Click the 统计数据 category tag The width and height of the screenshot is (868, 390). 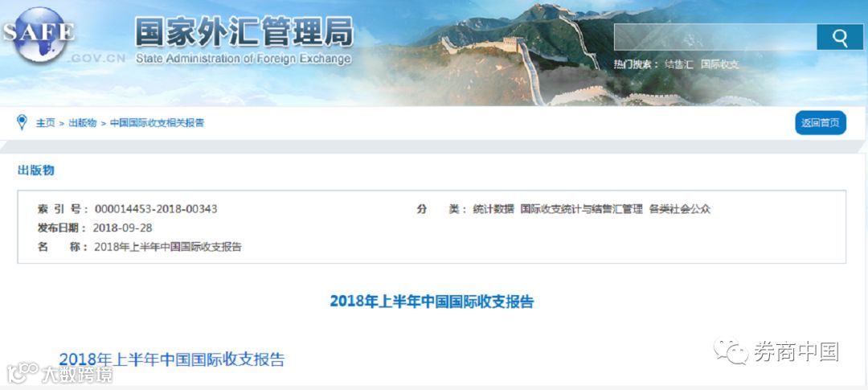point(493,209)
